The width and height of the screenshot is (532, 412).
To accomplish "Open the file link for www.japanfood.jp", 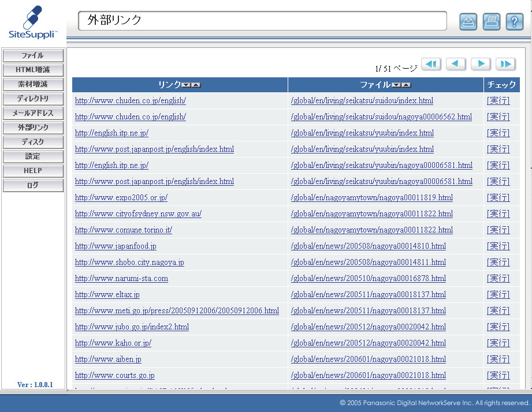I will (369, 246).
